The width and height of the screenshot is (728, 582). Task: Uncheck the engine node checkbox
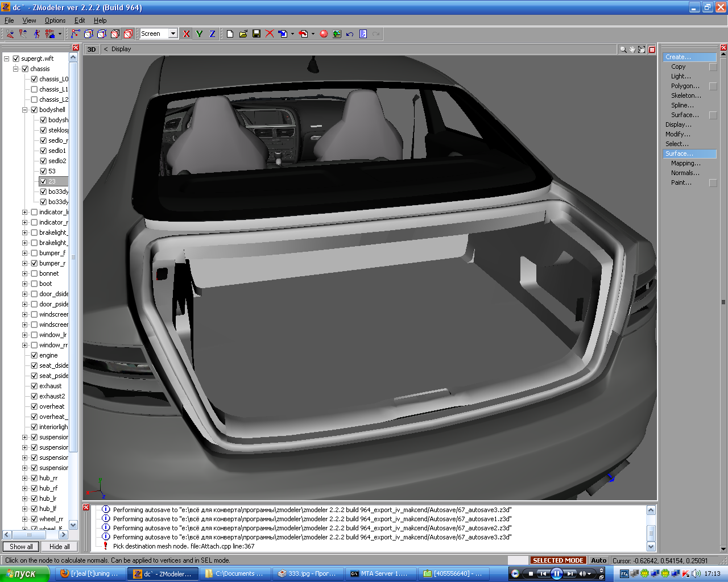click(34, 355)
